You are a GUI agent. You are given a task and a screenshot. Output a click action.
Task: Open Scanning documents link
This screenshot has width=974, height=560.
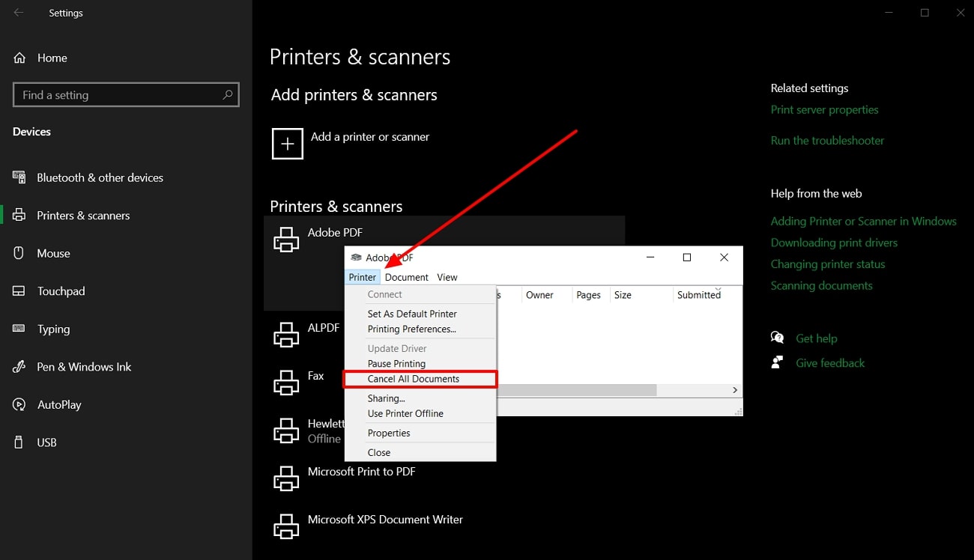(821, 285)
